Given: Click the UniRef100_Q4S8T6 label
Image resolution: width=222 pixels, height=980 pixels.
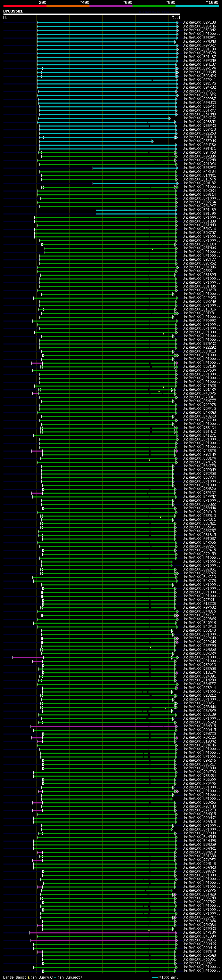Looking at the screenshot, I should [x=199, y=451].
